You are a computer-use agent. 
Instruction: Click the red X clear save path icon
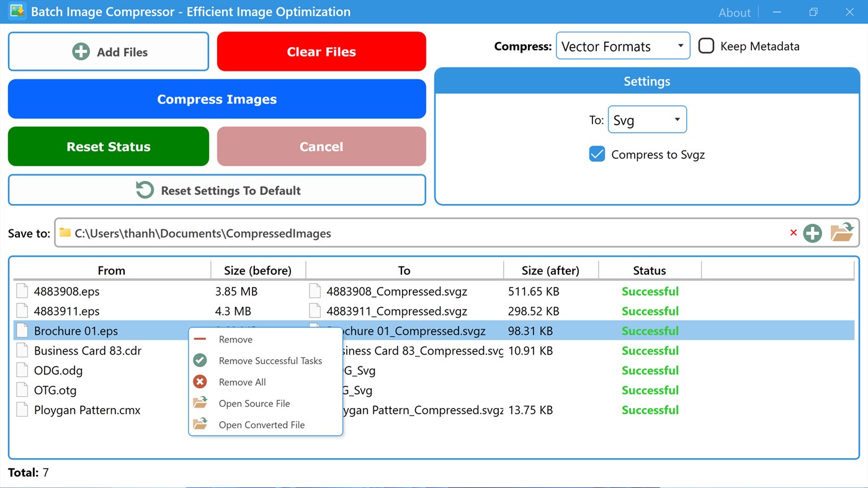794,233
